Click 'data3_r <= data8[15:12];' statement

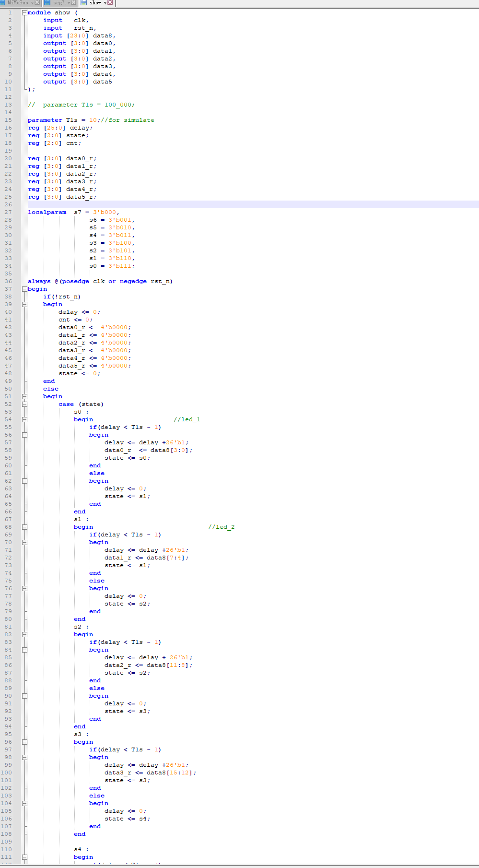pos(151,773)
